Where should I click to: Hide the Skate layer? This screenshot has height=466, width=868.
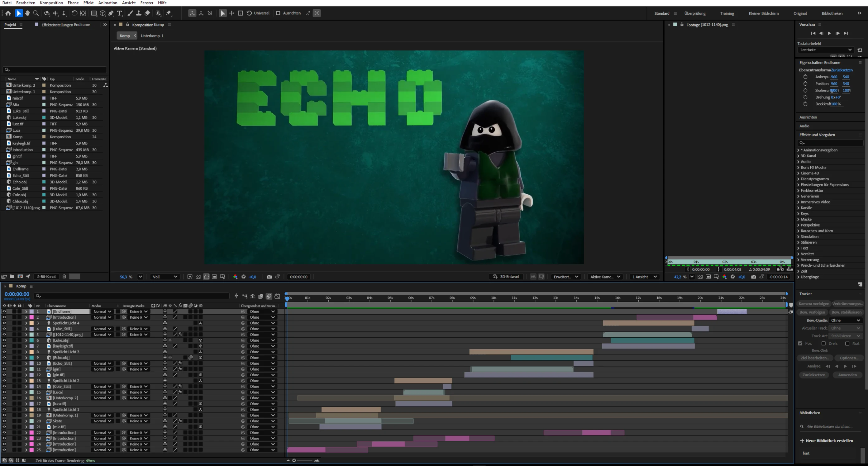[4, 421]
